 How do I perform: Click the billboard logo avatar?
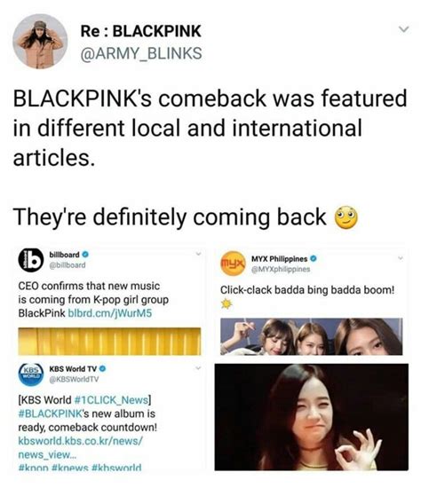coord(31,260)
